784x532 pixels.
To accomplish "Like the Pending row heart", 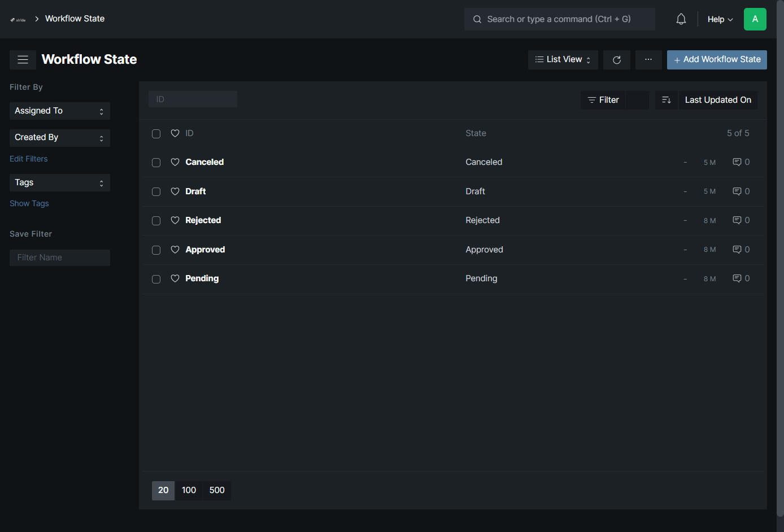I will [x=175, y=278].
